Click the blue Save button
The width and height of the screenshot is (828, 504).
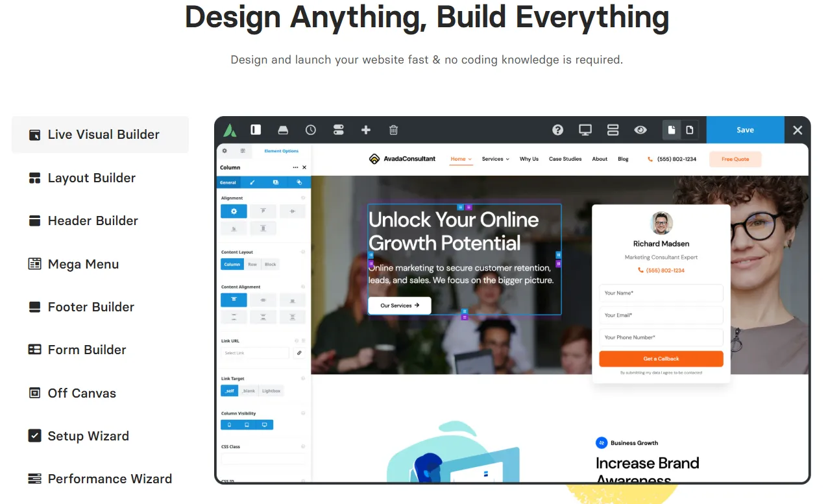coord(745,130)
